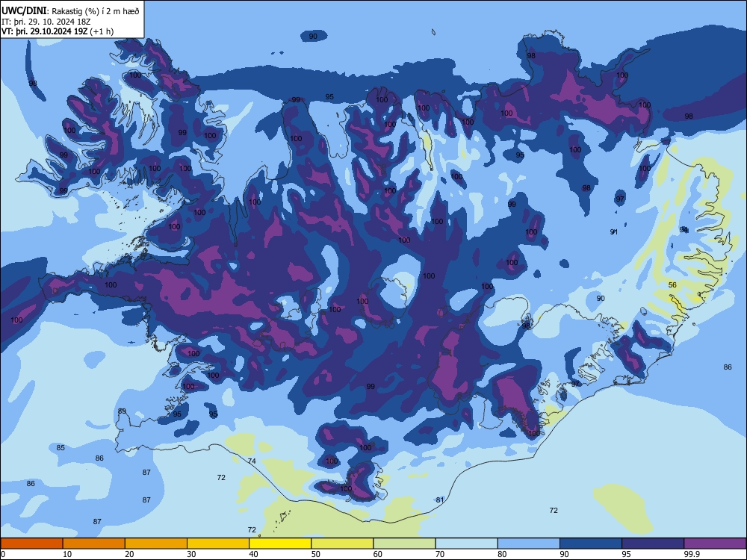Select the legend scale label 20

click(x=129, y=554)
